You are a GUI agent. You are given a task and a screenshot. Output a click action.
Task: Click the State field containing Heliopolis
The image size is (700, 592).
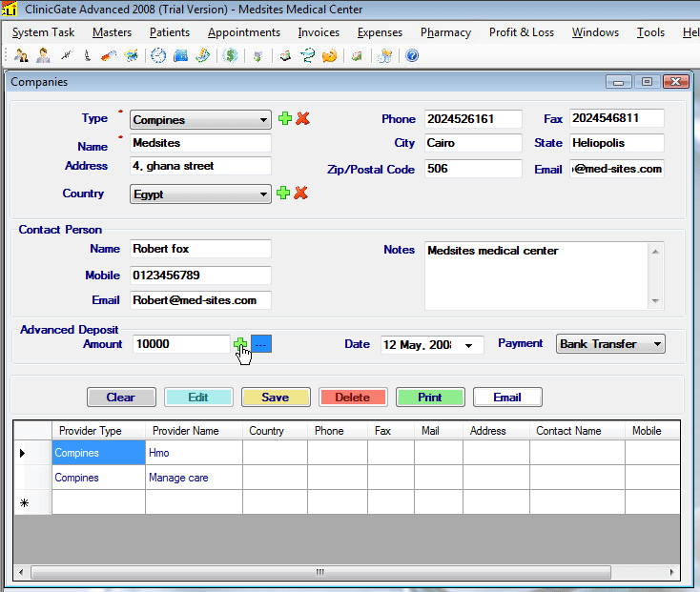click(x=616, y=143)
